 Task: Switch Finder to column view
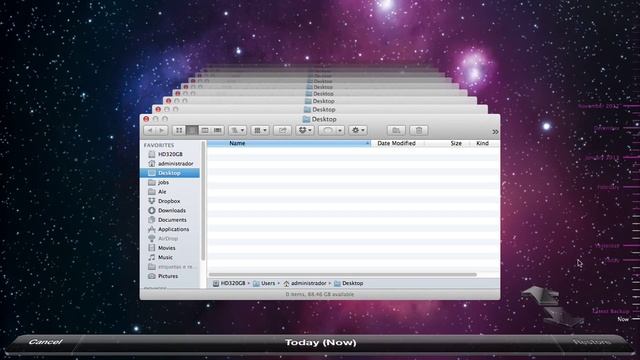click(205, 130)
